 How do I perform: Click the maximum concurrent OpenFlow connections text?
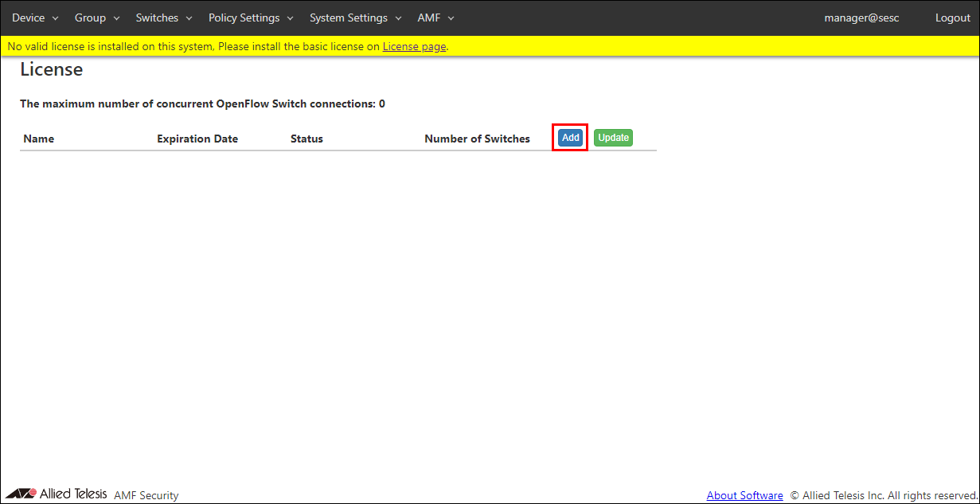[x=202, y=104]
